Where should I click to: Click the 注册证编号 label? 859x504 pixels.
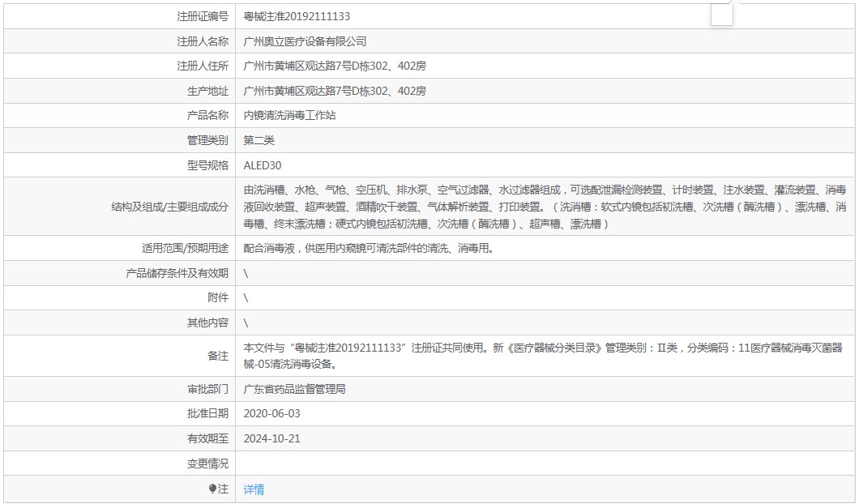click(x=202, y=16)
